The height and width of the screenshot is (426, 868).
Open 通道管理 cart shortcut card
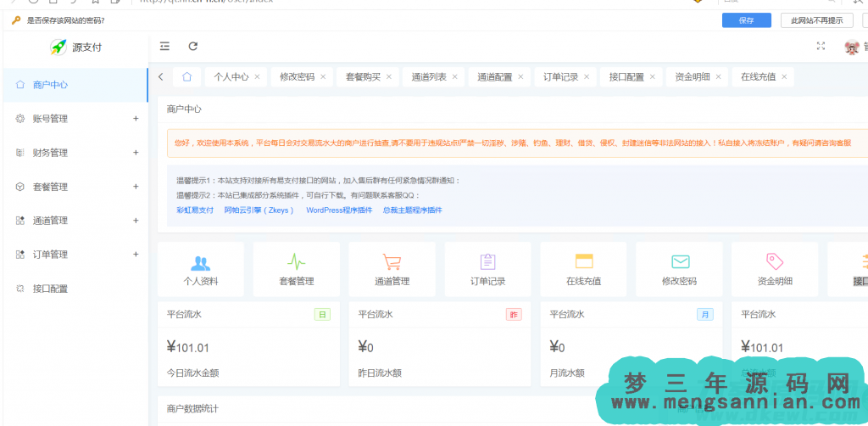(x=392, y=269)
